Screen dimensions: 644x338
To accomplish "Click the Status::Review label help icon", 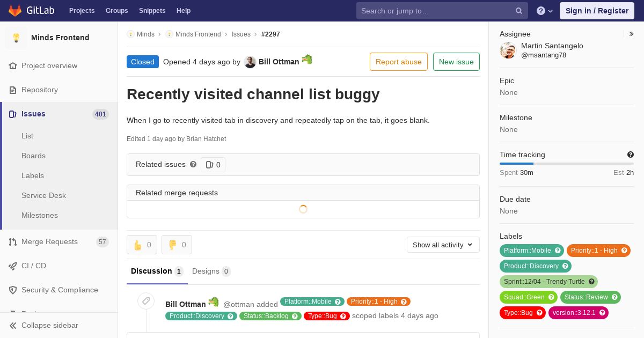I will coord(614,297).
